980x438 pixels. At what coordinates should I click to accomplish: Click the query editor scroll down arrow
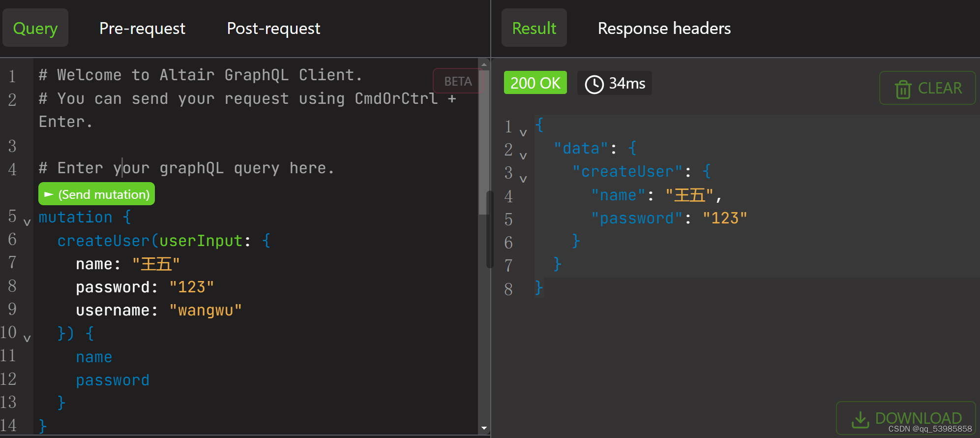pyautogui.click(x=484, y=428)
